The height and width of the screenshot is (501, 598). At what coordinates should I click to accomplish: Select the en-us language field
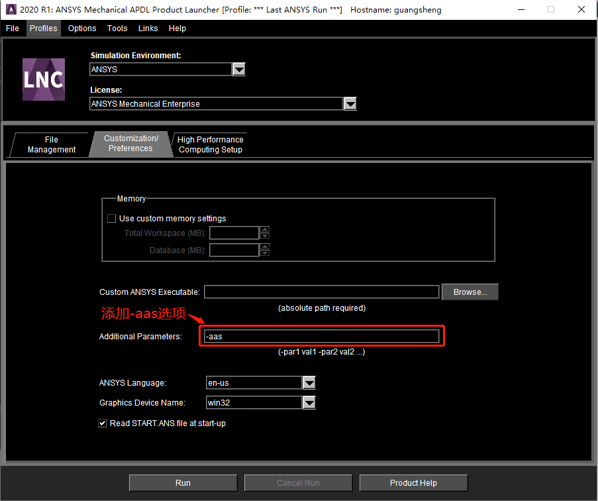click(254, 382)
